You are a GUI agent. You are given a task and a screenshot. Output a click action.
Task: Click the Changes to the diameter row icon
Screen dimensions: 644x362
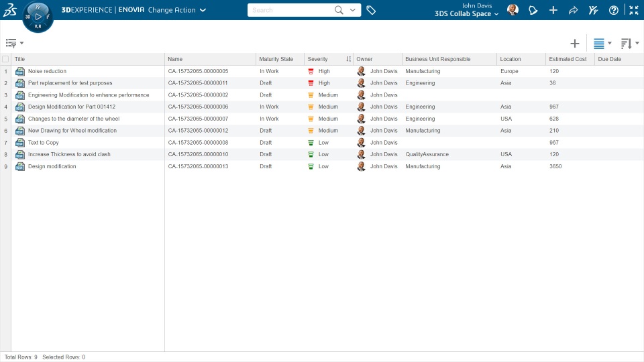(19, 119)
